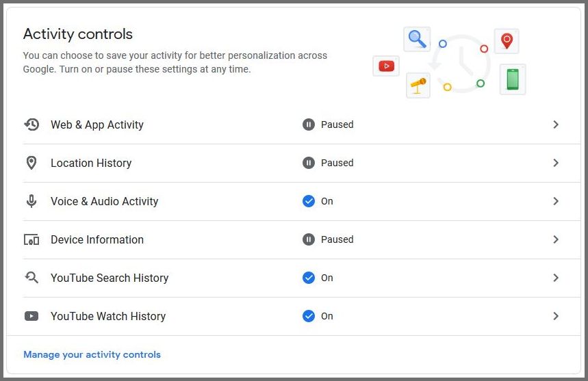Click the paused indicator for Web & App Activity
Image resolution: width=588 pixels, height=381 pixels.
pos(309,124)
